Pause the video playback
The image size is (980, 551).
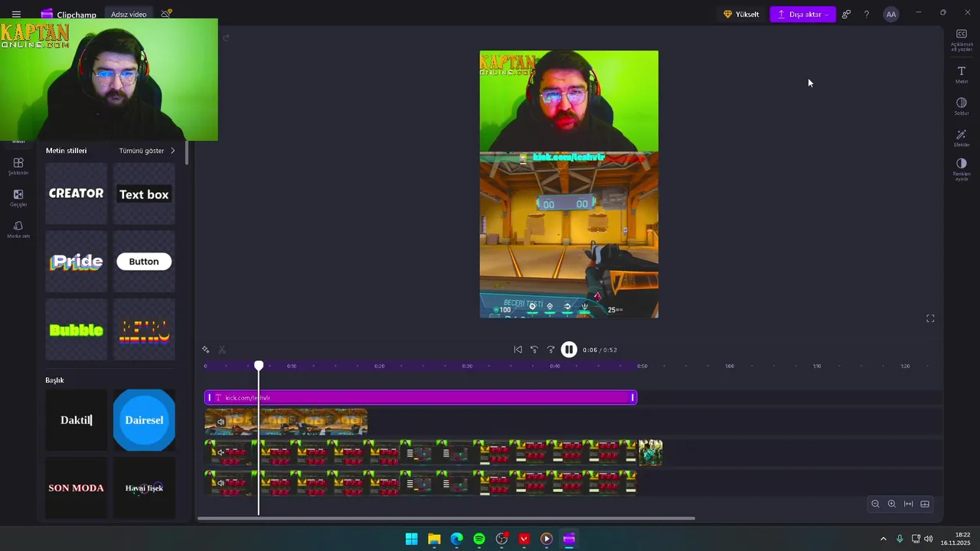point(569,350)
